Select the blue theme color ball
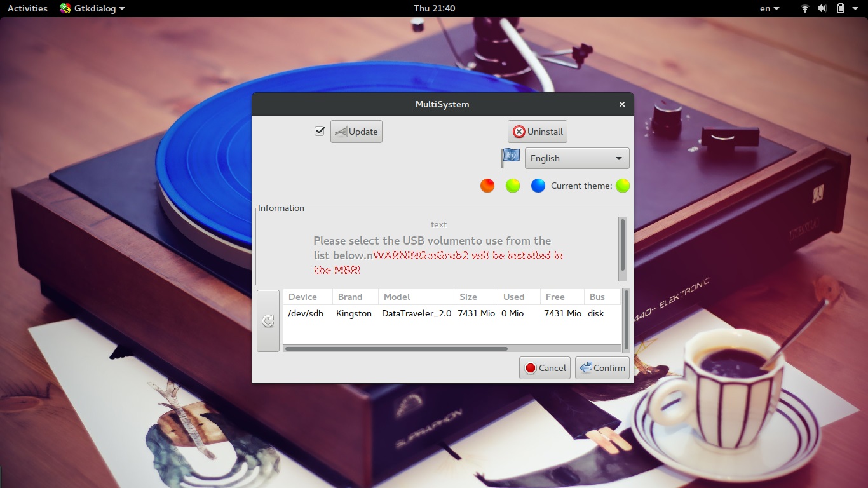The width and height of the screenshot is (868, 488). pyautogui.click(x=538, y=186)
